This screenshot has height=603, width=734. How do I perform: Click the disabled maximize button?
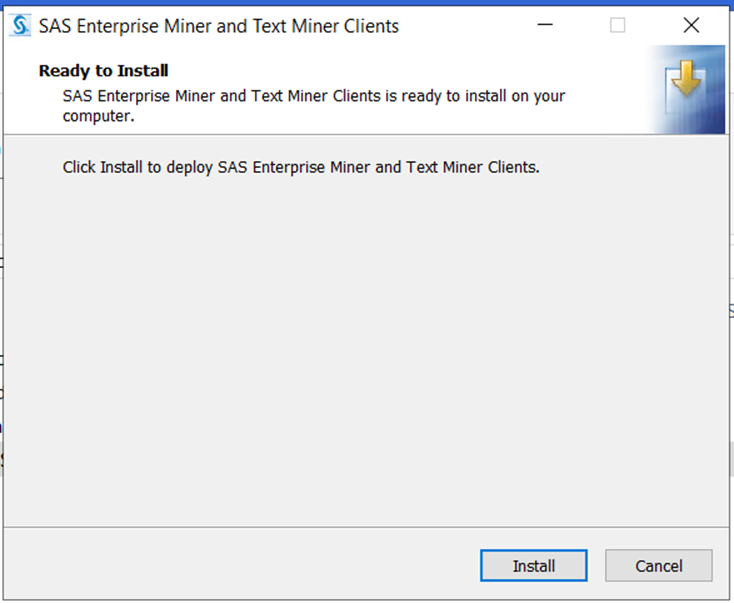(x=618, y=25)
